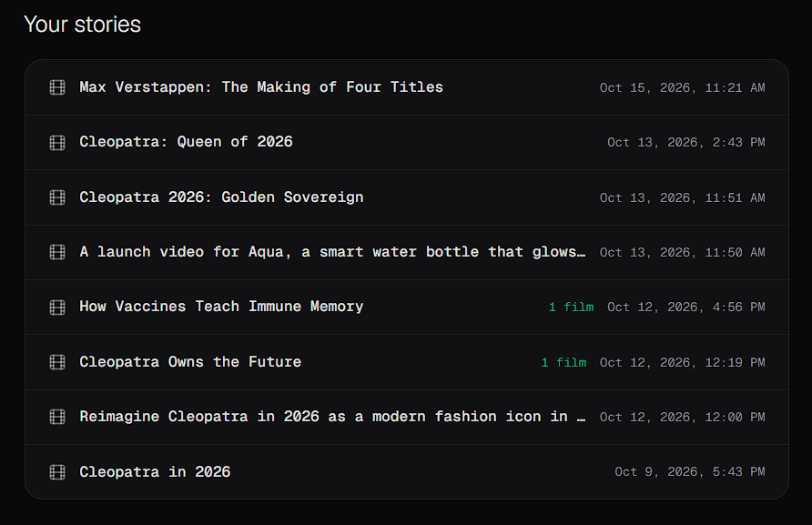This screenshot has width=812, height=525.
Task: Click '1 film' badge on How Vaccines Teach Immune Memory
Action: point(571,307)
